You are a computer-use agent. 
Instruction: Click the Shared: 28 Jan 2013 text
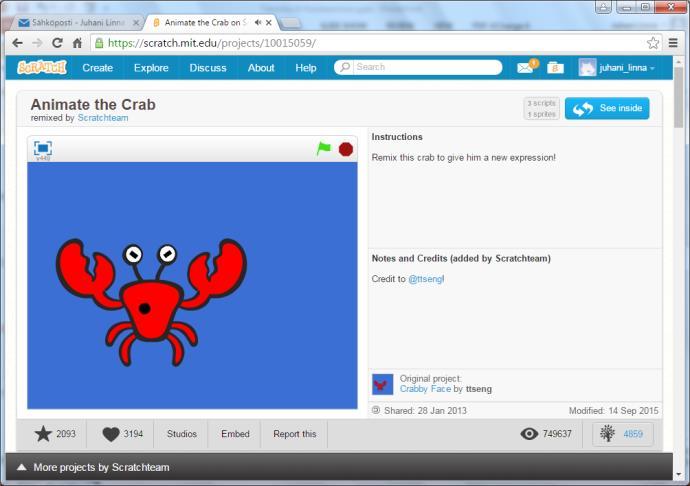pos(425,411)
